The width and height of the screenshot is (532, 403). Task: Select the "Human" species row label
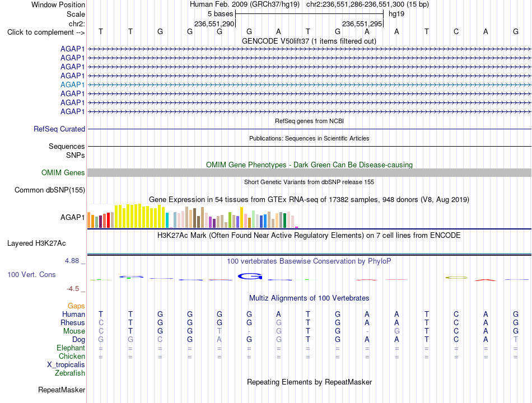[x=73, y=315]
